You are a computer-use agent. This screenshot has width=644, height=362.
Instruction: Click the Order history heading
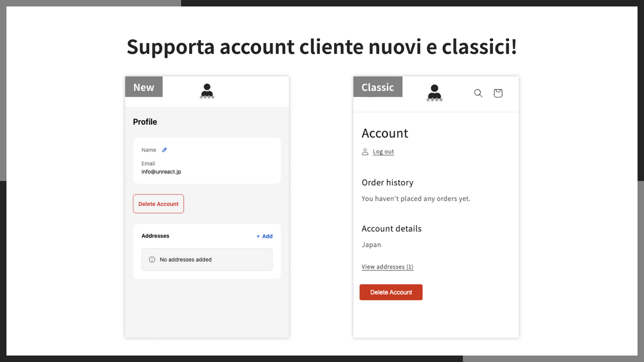point(387,183)
